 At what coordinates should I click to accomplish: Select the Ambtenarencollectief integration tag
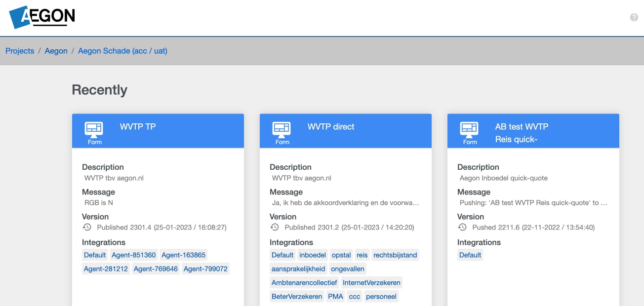(x=304, y=283)
